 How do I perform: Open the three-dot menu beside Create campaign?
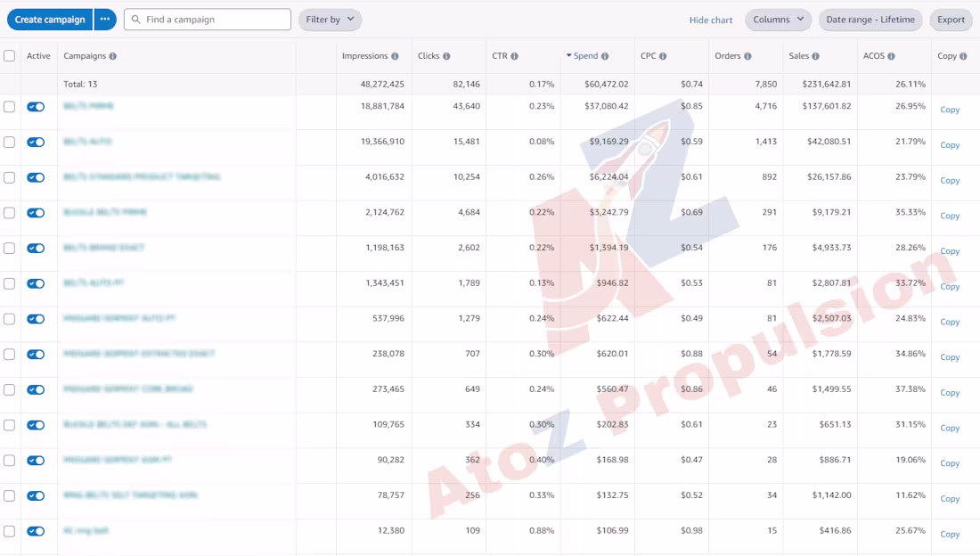click(105, 20)
